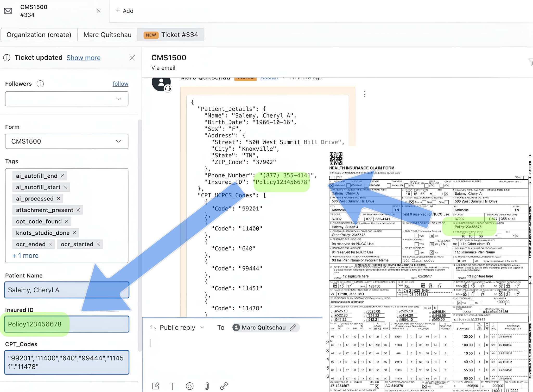The width and height of the screenshot is (533, 392).
Task: Expand the Public reply type selector
Action: tap(202, 327)
